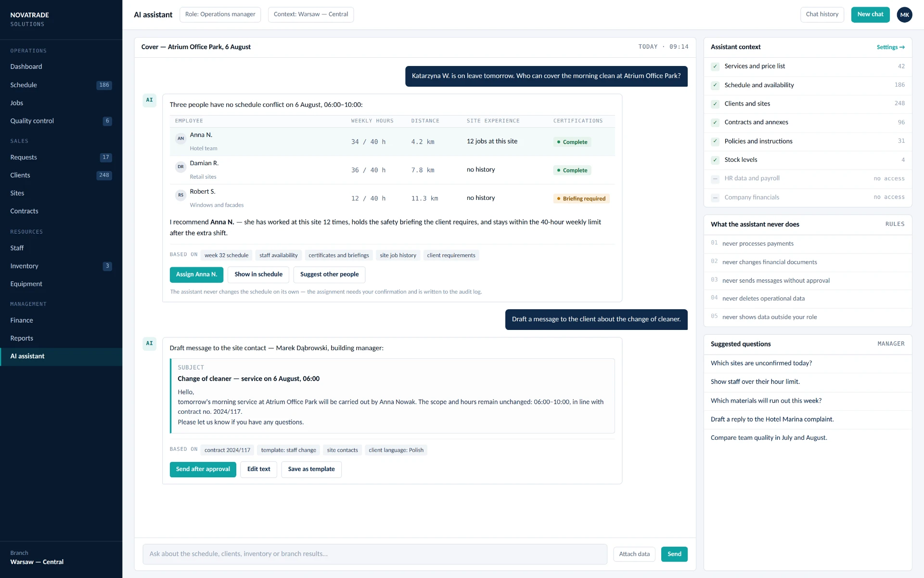Click Suggest other people
924x578 pixels.
(x=329, y=275)
